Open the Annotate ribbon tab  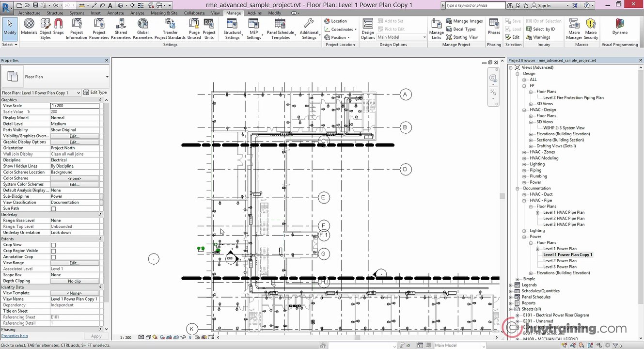click(x=115, y=13)
